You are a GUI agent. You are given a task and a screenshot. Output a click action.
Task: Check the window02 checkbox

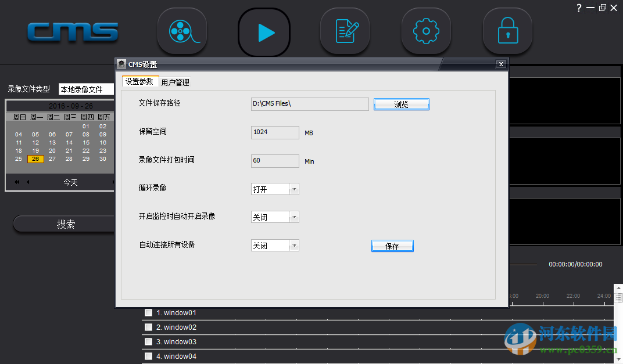pyautogui.click(x=148, y=327)
